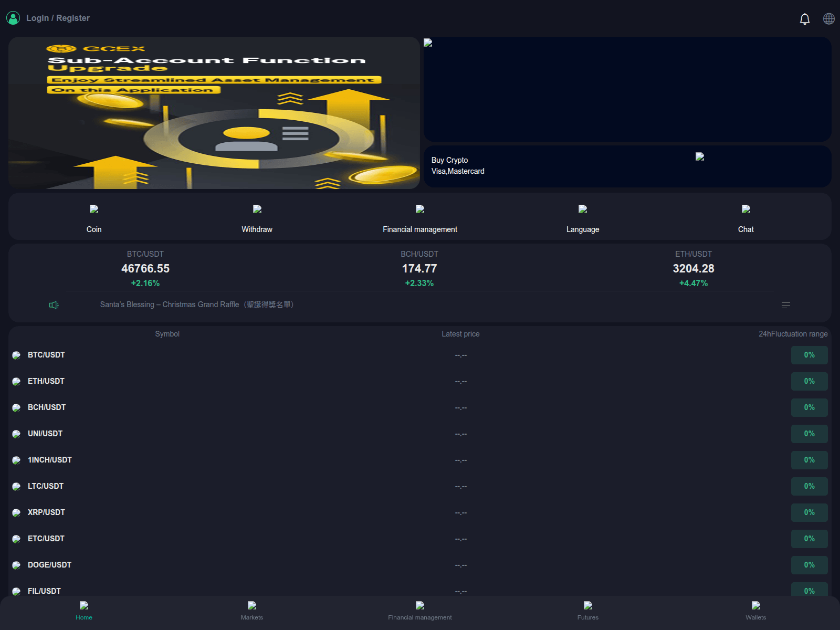Select the BTC/USDT row in list
Image resolution: width=840 pixels, height=630 pixels.
[x=46, y=355]
